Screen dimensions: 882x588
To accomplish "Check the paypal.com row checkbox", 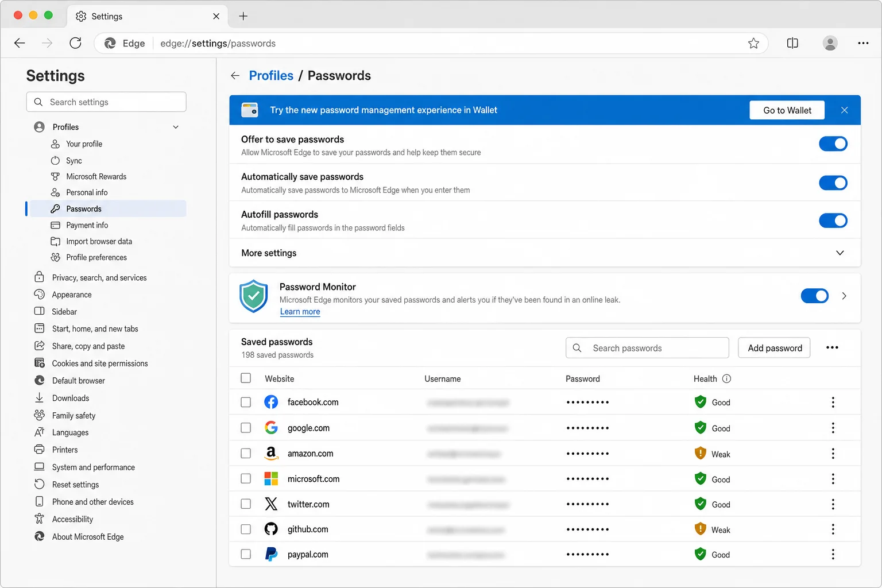I will pyautogui.click(x=246, y=554).
